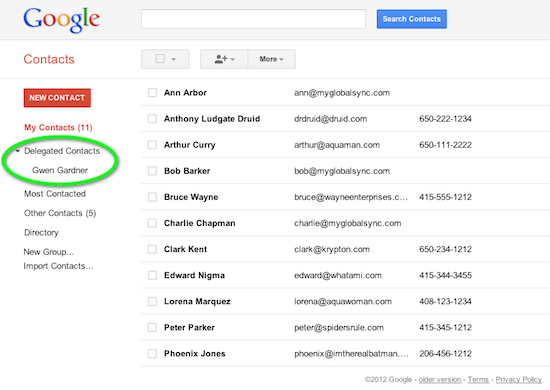Viewport: 550px width, 390px height.
Task: Open the add-to-contacts person icon dropdown
Action: point(224,59)
